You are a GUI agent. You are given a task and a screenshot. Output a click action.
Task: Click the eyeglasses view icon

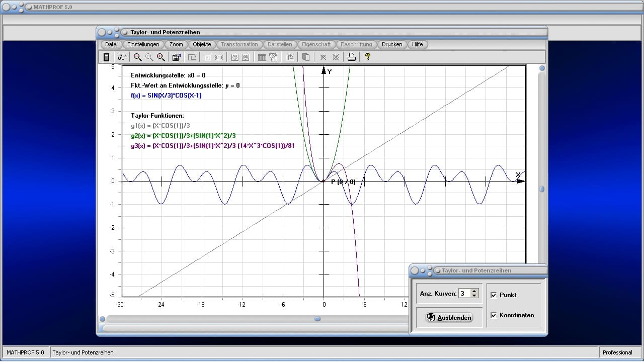tap(122, 57)
